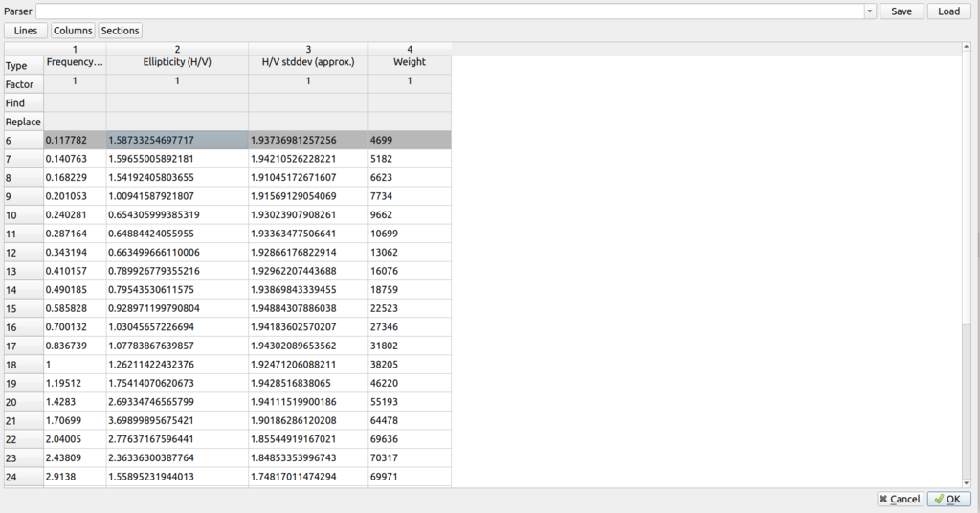This screenshot has width=980, height=513.
Task: Click column header number 3
Action: [308, 49]
